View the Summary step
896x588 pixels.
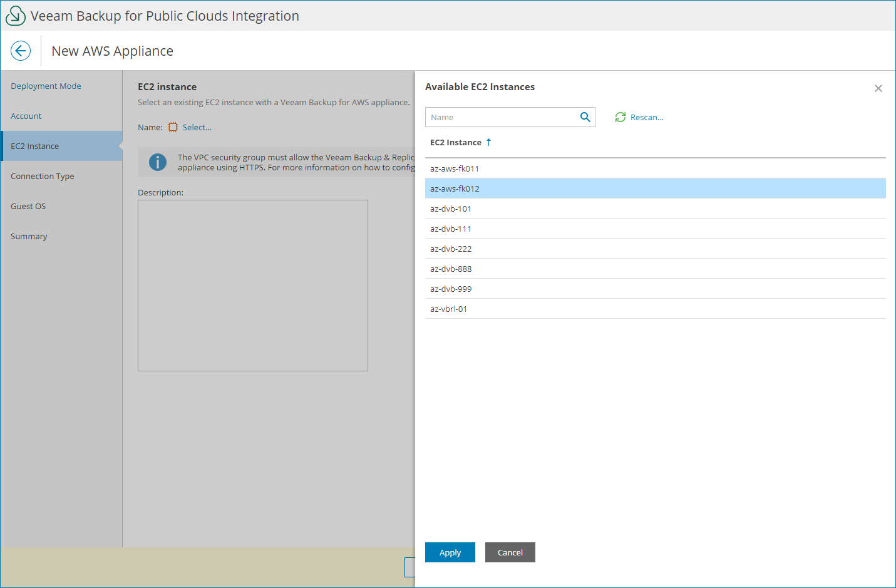[29, 236]
